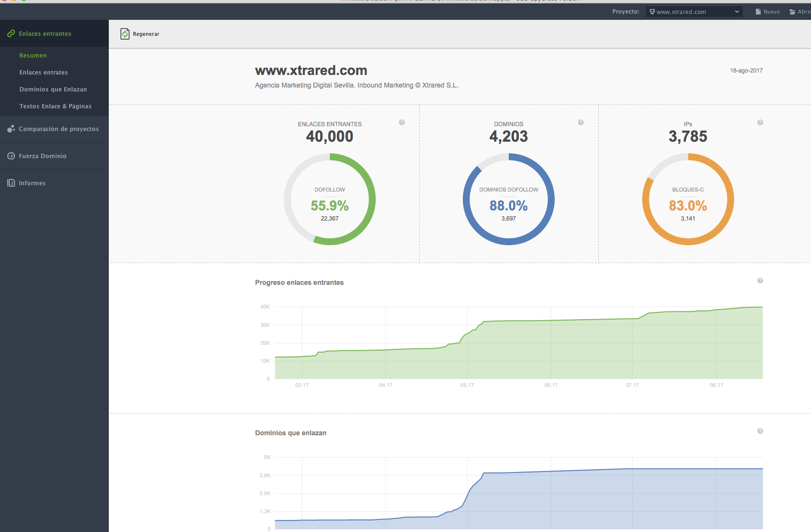Click the 05.17 axis label
Viewport: 811px width, 532px height.
point(467,385)
